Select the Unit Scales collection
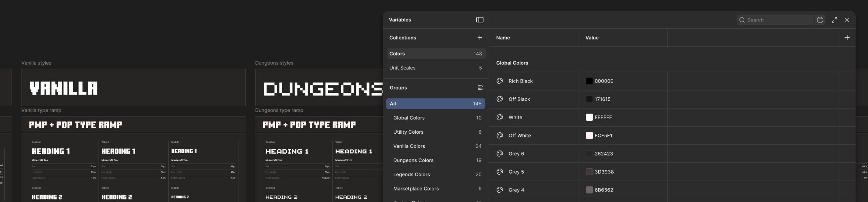The width and height of the screenshot is (868, 202). pos(436,68)
